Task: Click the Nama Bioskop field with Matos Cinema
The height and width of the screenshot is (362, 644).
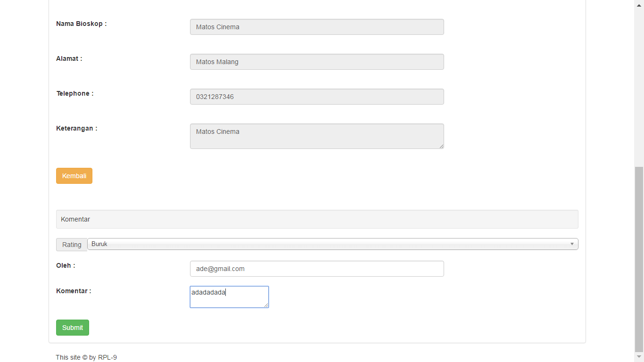Action: point(317,27)
